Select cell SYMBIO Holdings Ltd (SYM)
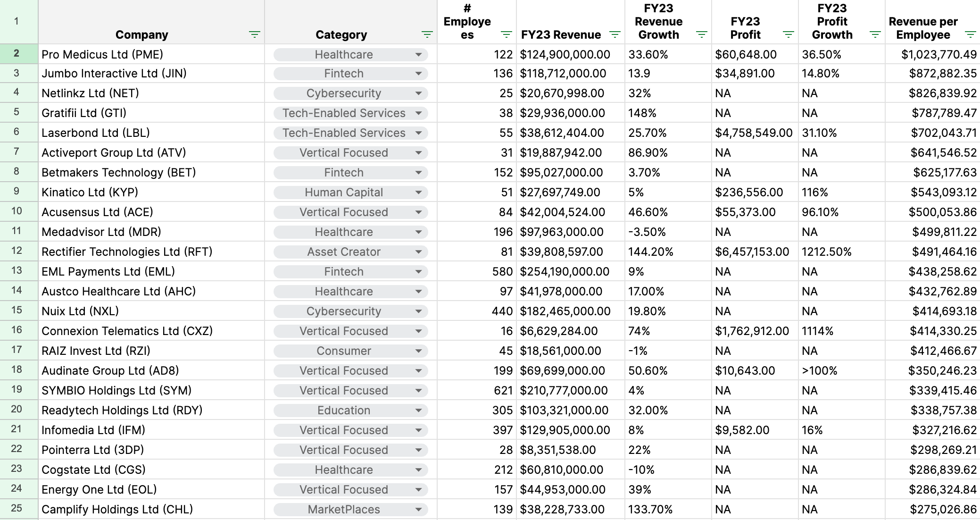Viewport: 980px width, 520px height. (x=151, y=391)
